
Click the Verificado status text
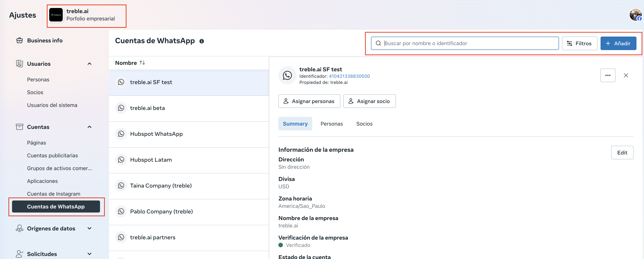click(298, 245)
